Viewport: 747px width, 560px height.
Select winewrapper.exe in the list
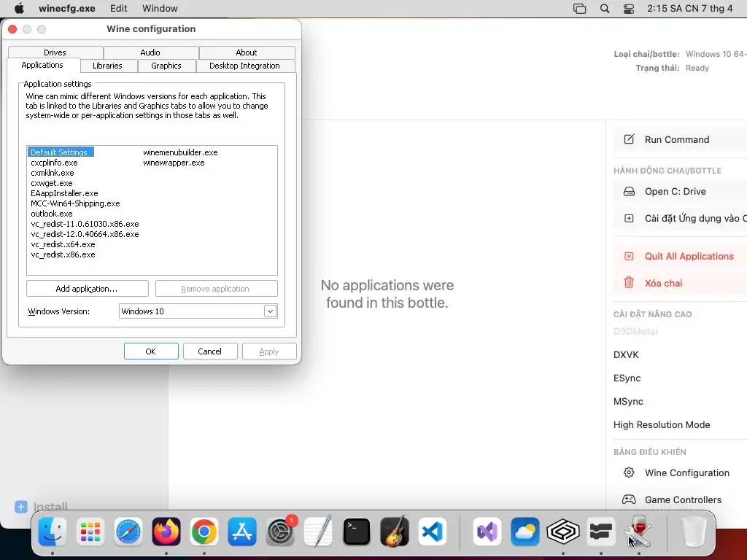174,163
